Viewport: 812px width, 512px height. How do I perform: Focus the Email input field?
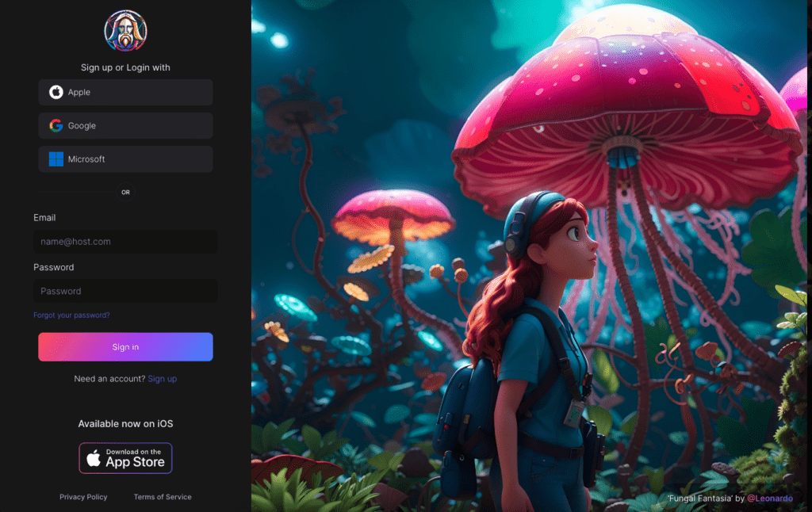[x=125, y=241]
